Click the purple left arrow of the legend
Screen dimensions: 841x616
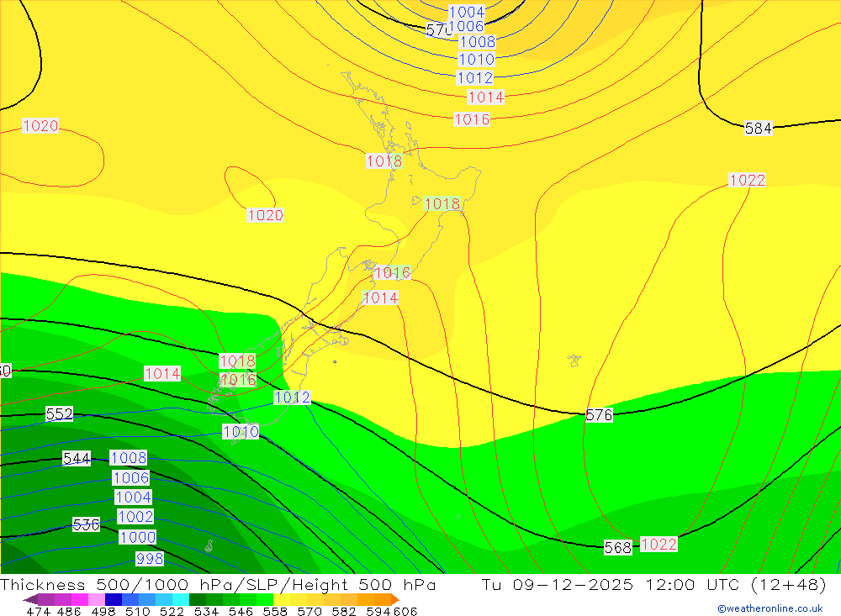[x=30, y=599]
